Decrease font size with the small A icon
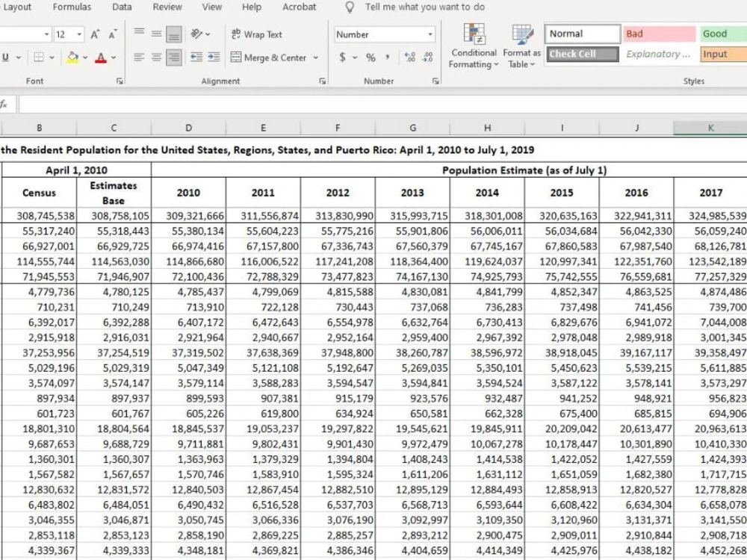 [x=113, y=34]
